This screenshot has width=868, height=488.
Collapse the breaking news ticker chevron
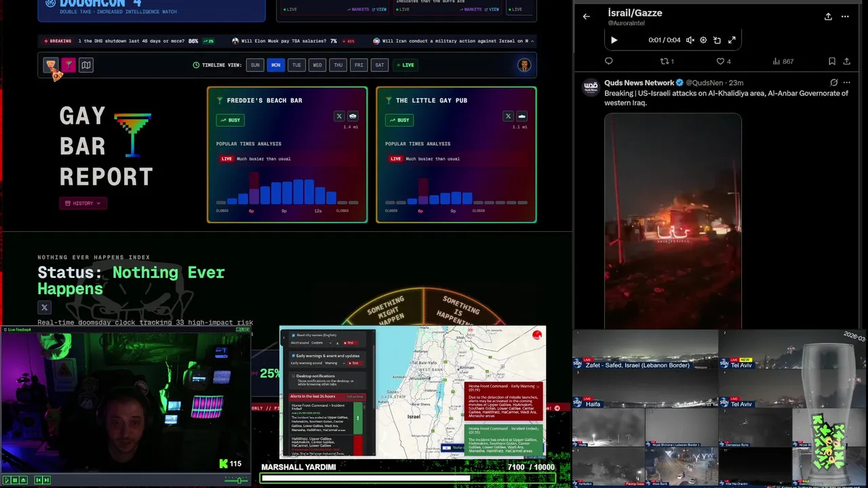[x=532, y=41]
